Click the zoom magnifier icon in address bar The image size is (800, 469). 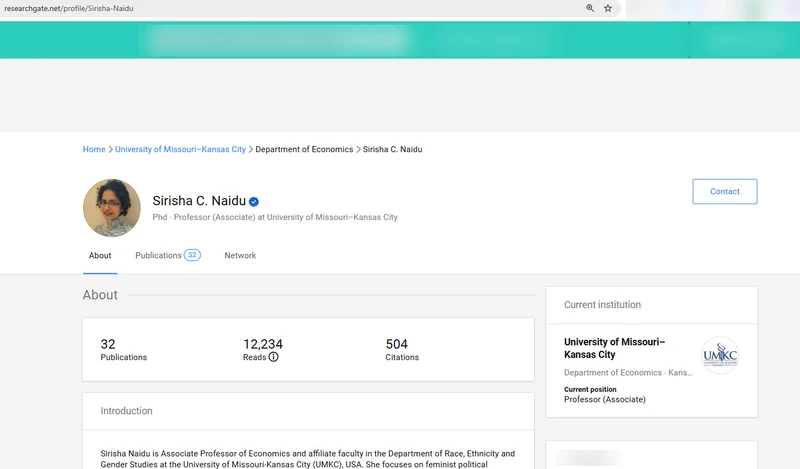coord(590,8)
